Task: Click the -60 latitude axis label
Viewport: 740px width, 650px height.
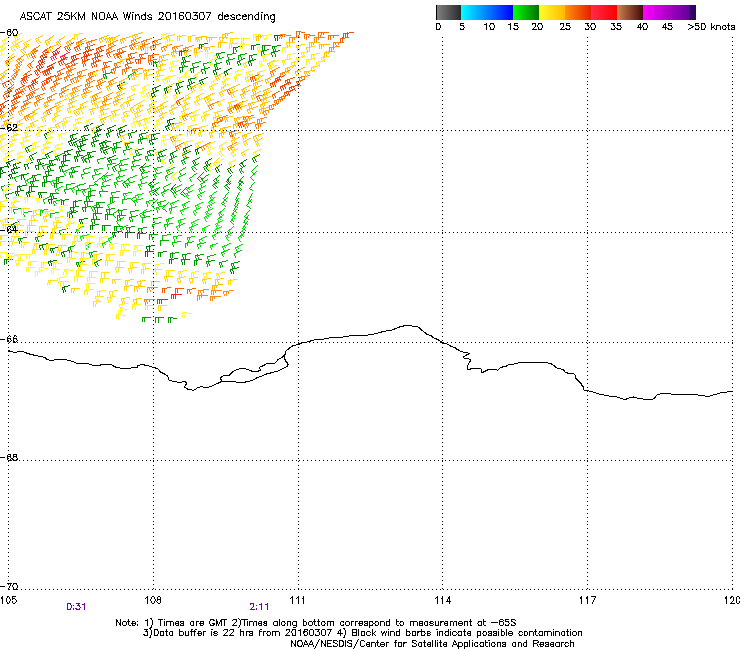Action: [x=9, y=33]
